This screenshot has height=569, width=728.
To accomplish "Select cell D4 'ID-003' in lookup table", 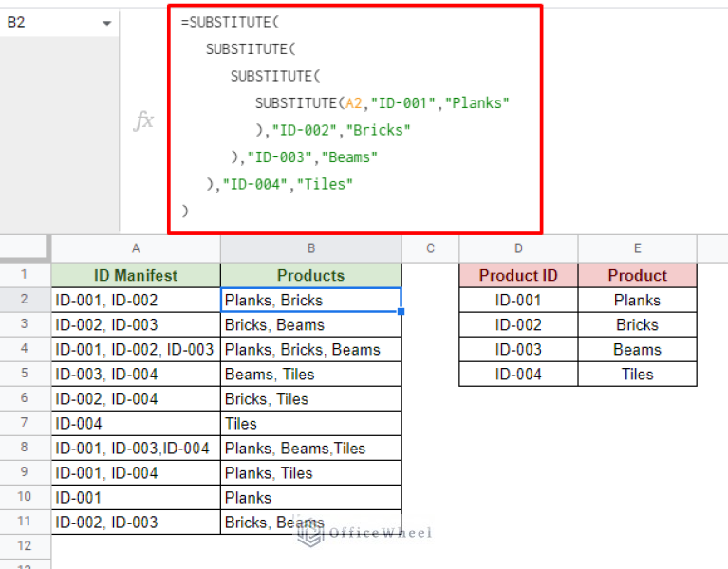I will 518,349.
